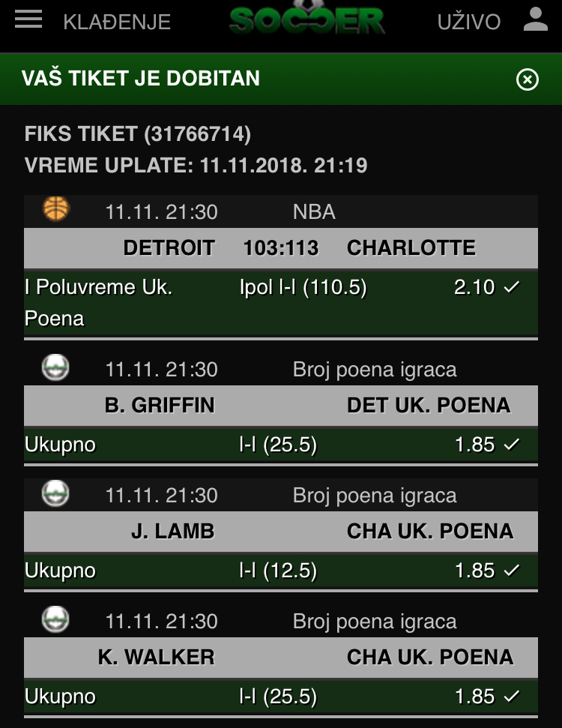Open the user account profile icon
562x728 pixels.
(x=536, y=19)
